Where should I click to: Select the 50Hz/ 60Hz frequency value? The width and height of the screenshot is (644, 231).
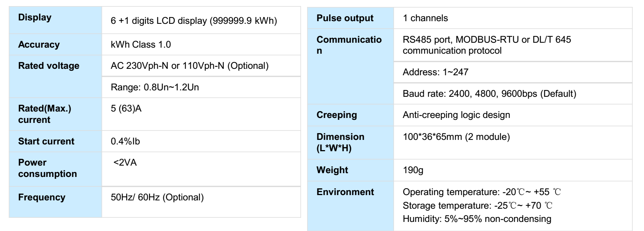click(157, 197)
